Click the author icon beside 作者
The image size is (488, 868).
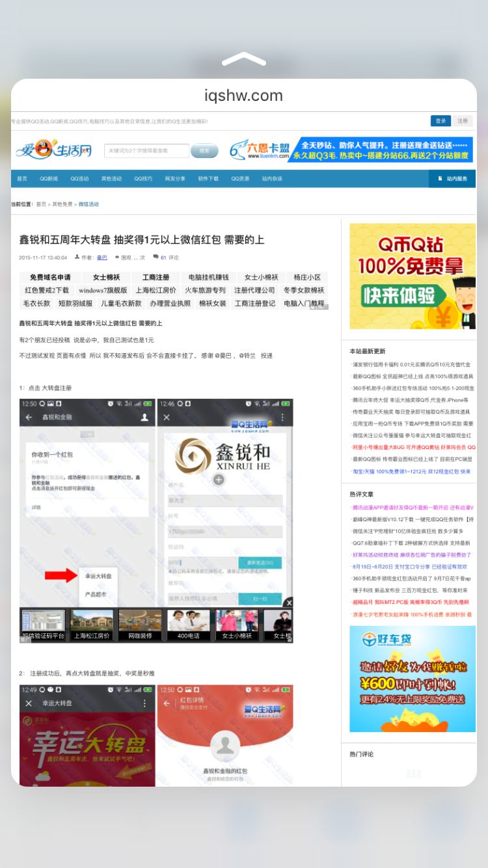pos(77,257)
